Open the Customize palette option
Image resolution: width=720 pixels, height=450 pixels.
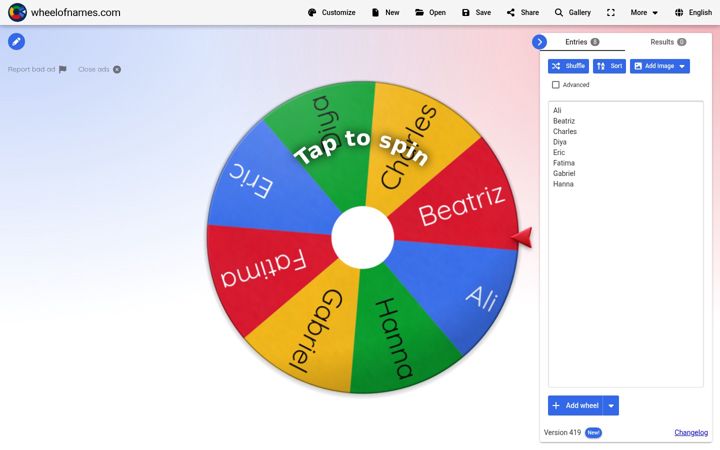click(332, 12)
